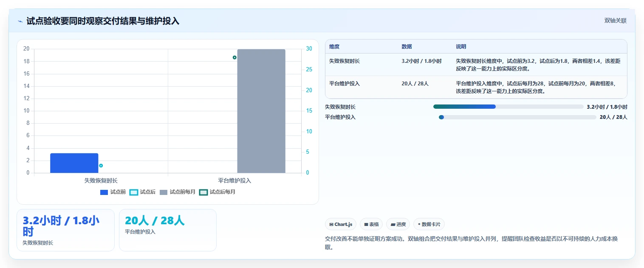Toggle the 试点后 legend item

143,192
